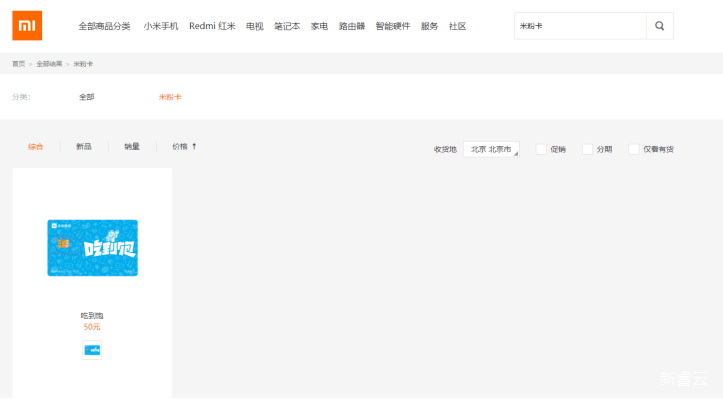Open 全部商品分类 menu

[104, 26]
